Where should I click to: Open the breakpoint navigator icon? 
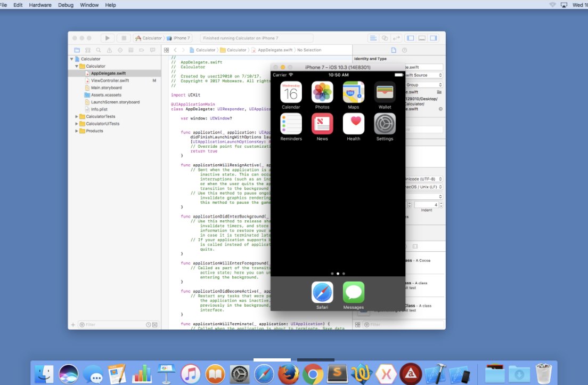[x=141, y=50]
